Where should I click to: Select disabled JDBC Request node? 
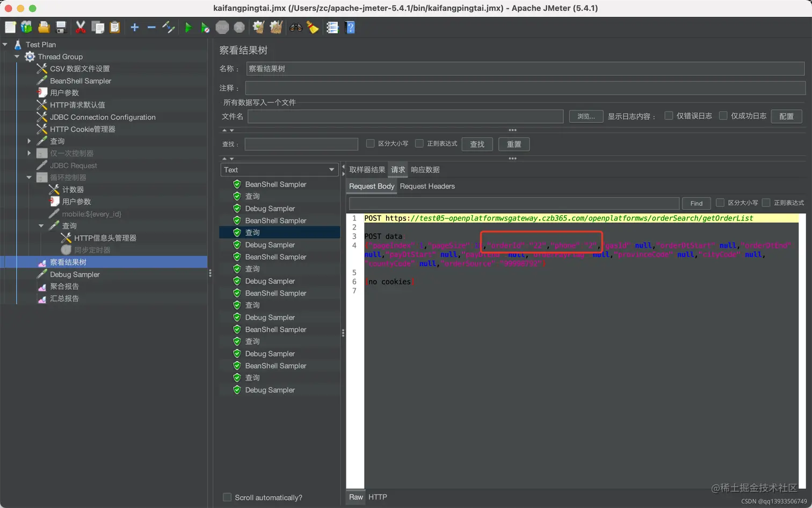pos(73,166)
